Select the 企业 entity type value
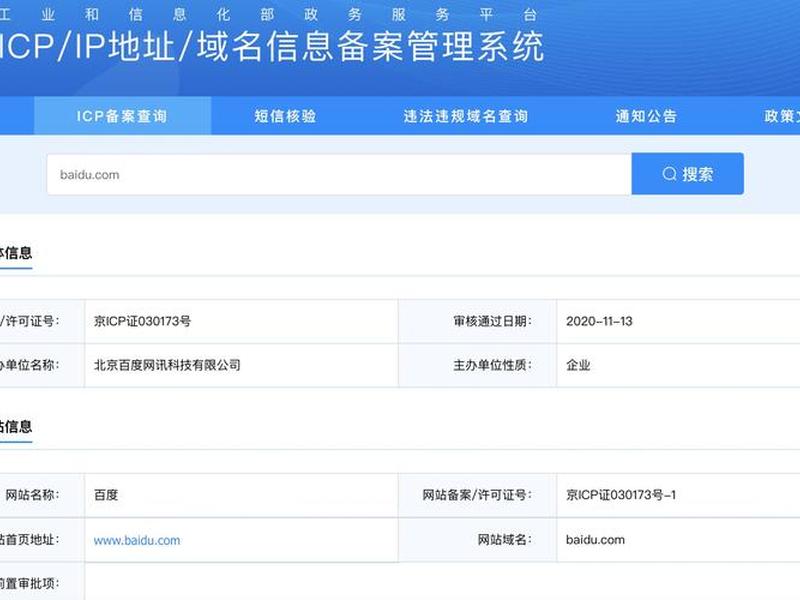Image resolution: width=800 pixels, height=600 pixels. click(578, 365)
